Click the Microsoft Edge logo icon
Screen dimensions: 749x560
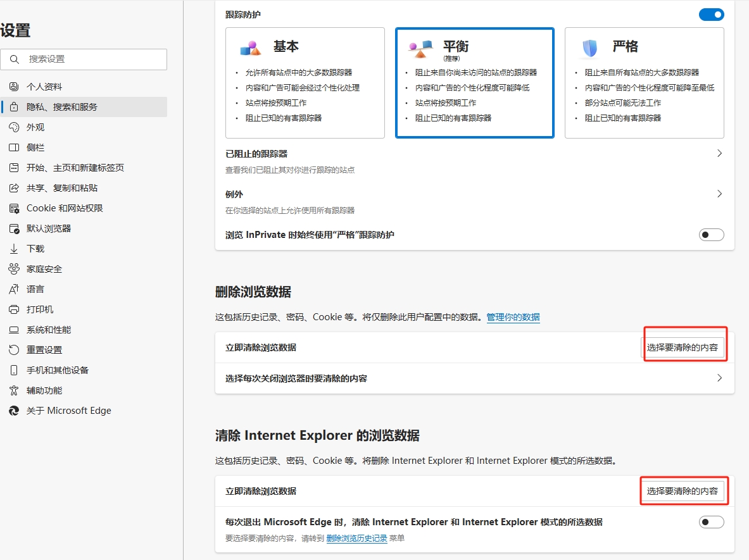(14, 411)
